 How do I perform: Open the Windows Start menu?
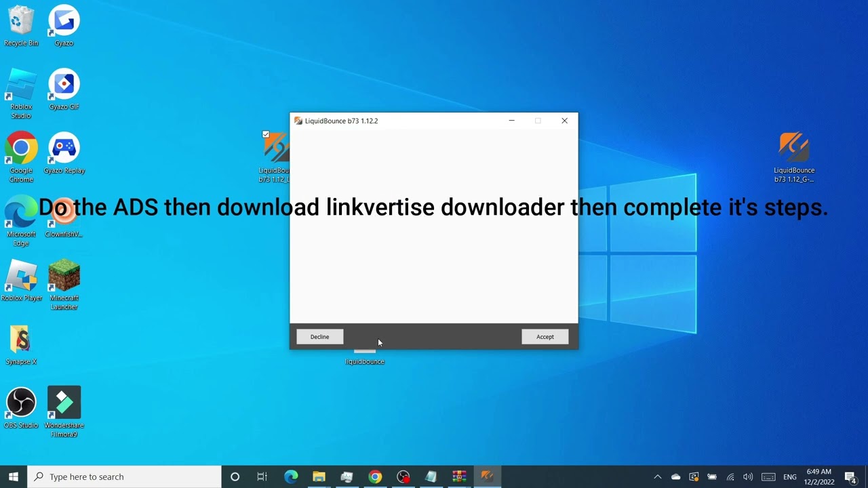[14, 476]
